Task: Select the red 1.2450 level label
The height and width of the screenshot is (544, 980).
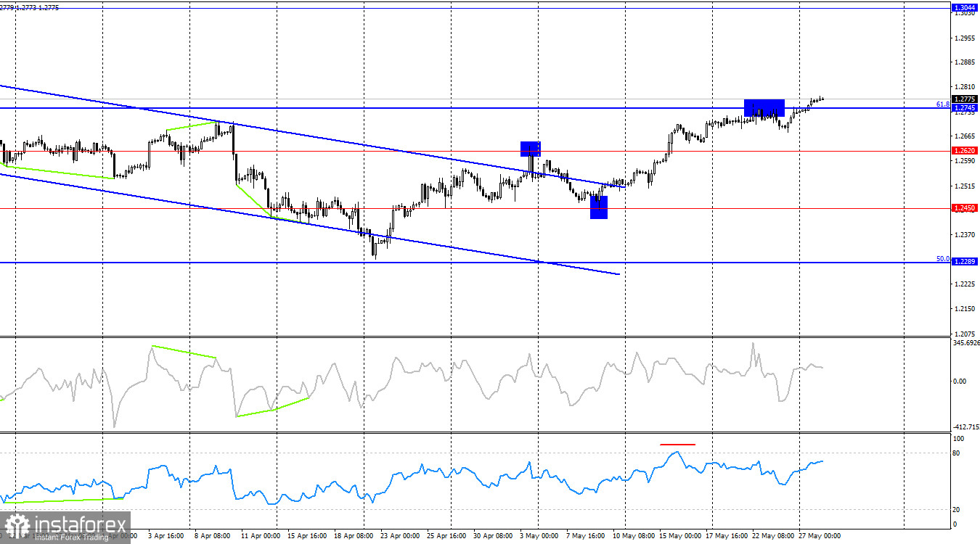Action: pyautogui.click(x=964, y=208)
